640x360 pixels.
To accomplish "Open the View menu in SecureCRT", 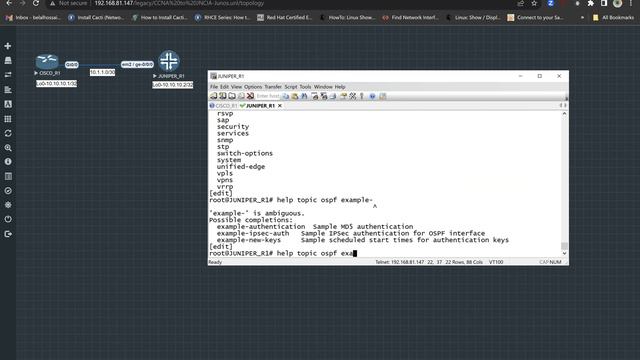I will point(236,87).
